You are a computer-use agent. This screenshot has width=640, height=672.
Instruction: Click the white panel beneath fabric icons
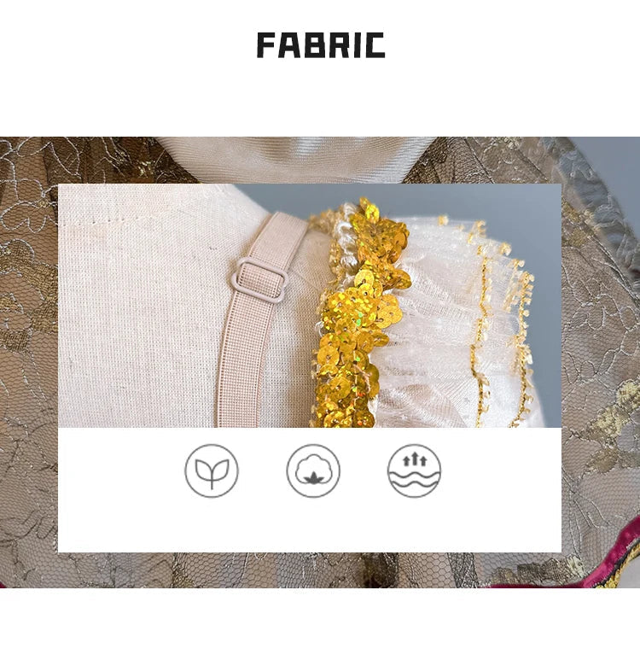coord(310,490)
